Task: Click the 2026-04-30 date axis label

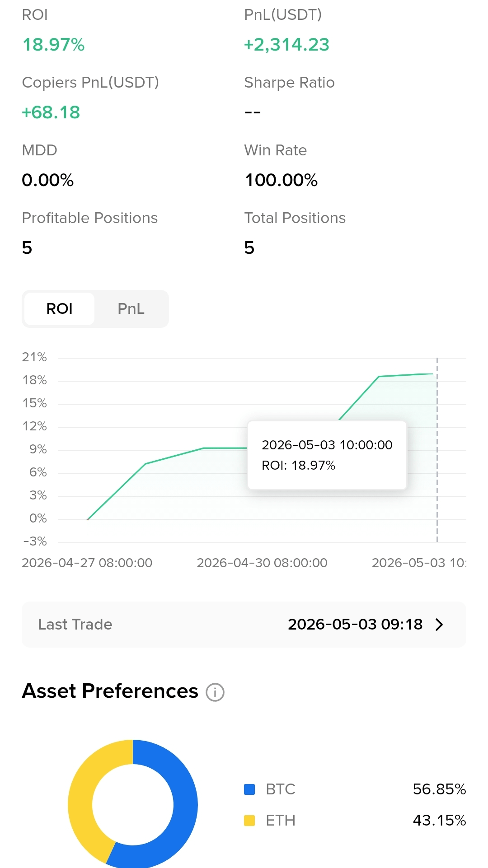Action: coord(262,563)
